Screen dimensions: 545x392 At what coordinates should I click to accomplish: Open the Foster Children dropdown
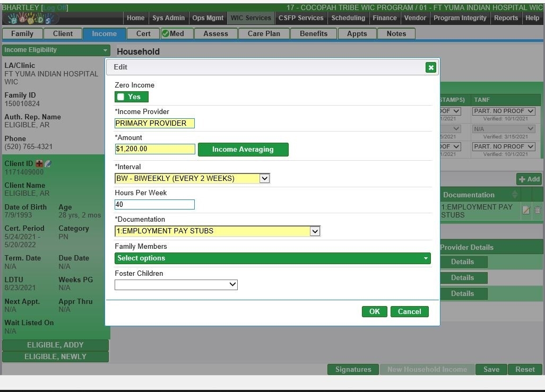tap(176, 285)
